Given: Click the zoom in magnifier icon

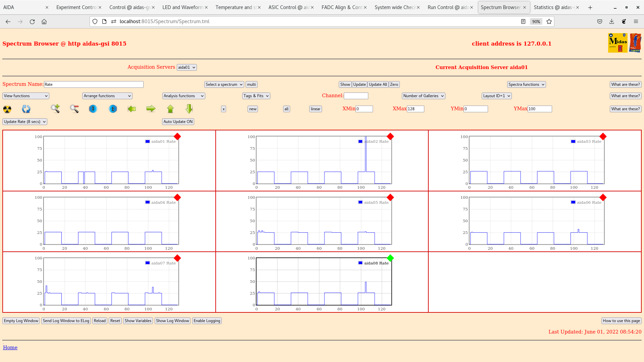Looking at the screenshot, I should pyautogui.click(x=55, y=109).
